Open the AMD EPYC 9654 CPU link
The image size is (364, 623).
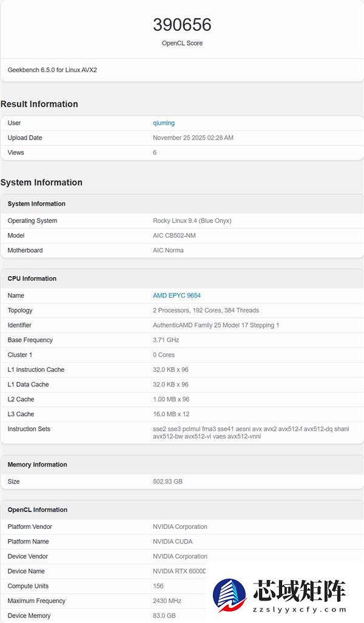coord(178,295)
